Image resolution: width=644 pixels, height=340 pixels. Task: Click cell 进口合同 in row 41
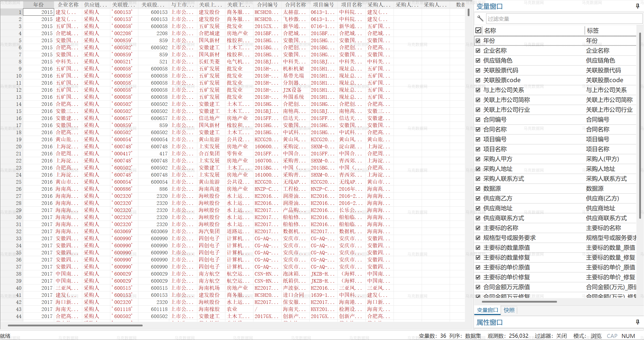point(295,295)
